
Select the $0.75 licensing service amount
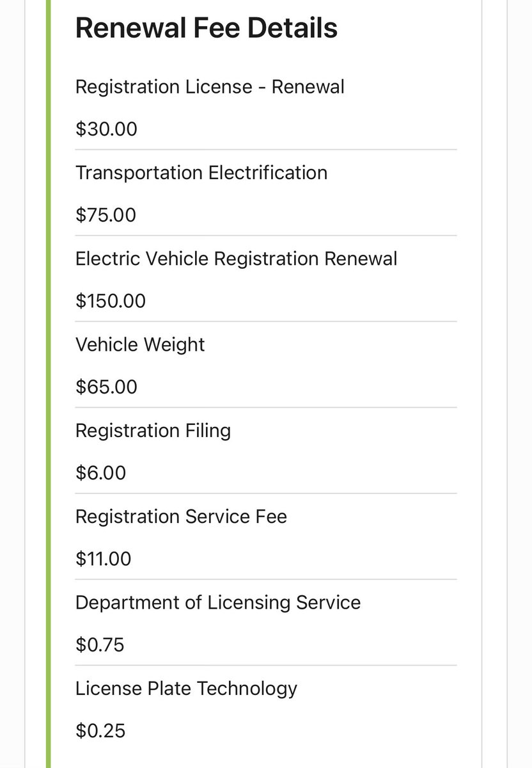pyautogui.click(x=100, y=644)
